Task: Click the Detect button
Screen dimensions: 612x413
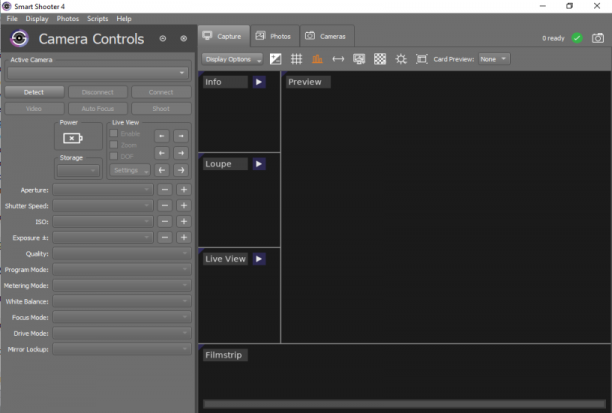Action: [34, 92]
